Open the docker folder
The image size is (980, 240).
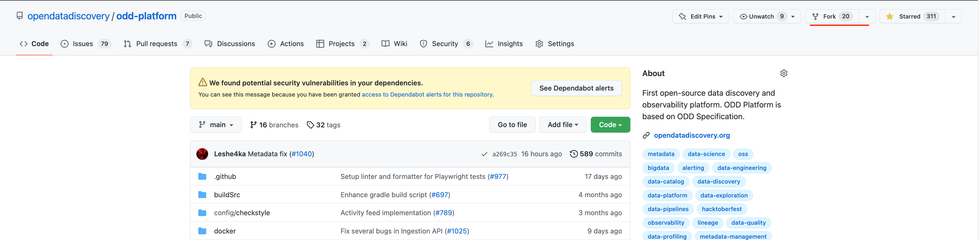225,231
